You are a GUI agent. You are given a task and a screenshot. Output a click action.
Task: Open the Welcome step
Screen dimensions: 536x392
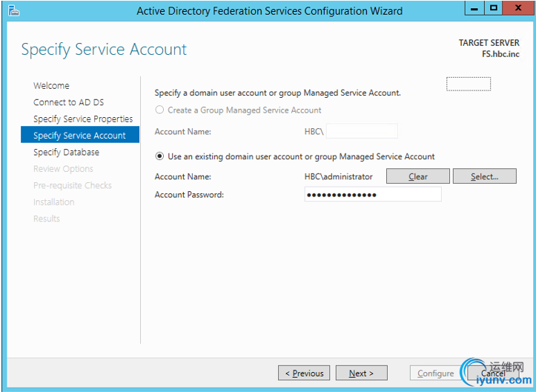pyautogui.click(x=51, y=85)
